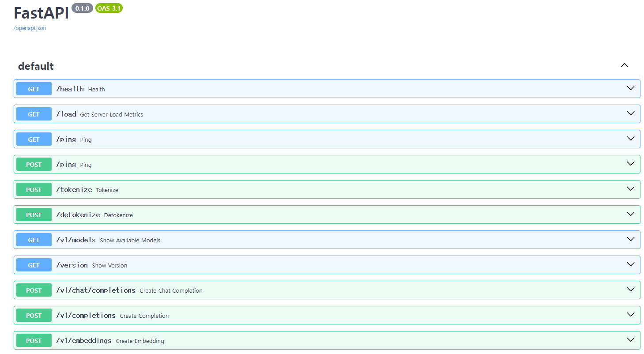This screenshot has width=644, height=354.
Task: Click the GET badge on /v1/models
Action: [x=34, y=240]
